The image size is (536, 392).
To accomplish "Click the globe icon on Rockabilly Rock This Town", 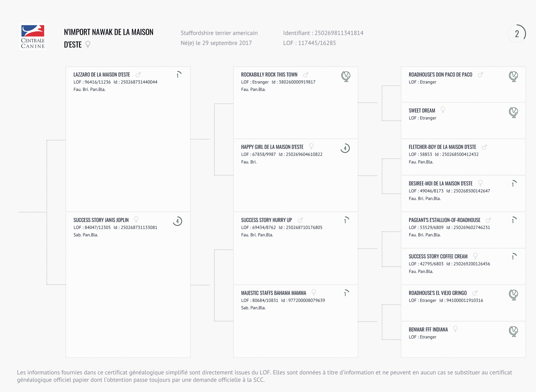I will (x=346, y=76).
